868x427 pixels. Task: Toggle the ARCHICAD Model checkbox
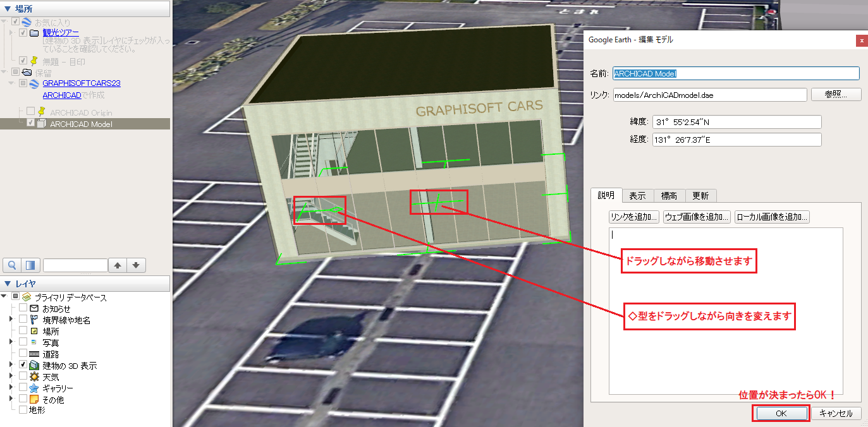point(31,124)
